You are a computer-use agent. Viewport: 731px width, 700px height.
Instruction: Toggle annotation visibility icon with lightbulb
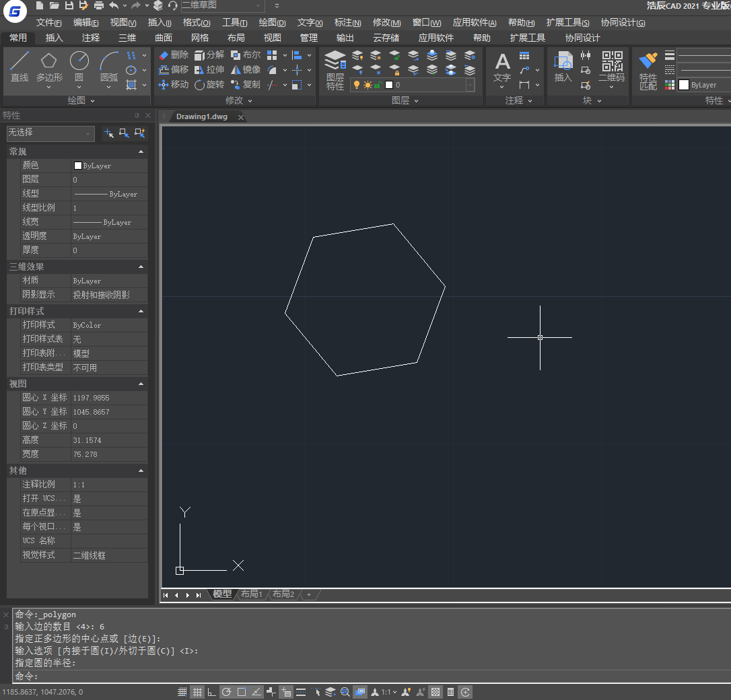406,692
